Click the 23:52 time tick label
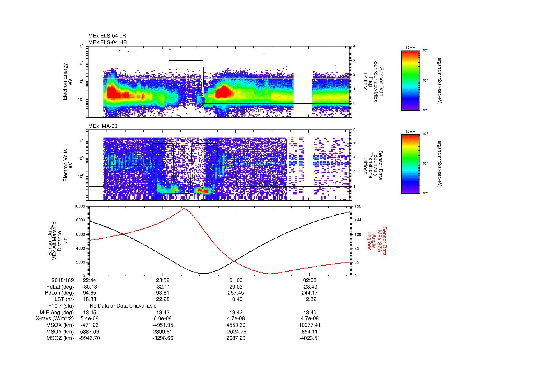Viewport: 555px width, 392px height. point(163,280)
